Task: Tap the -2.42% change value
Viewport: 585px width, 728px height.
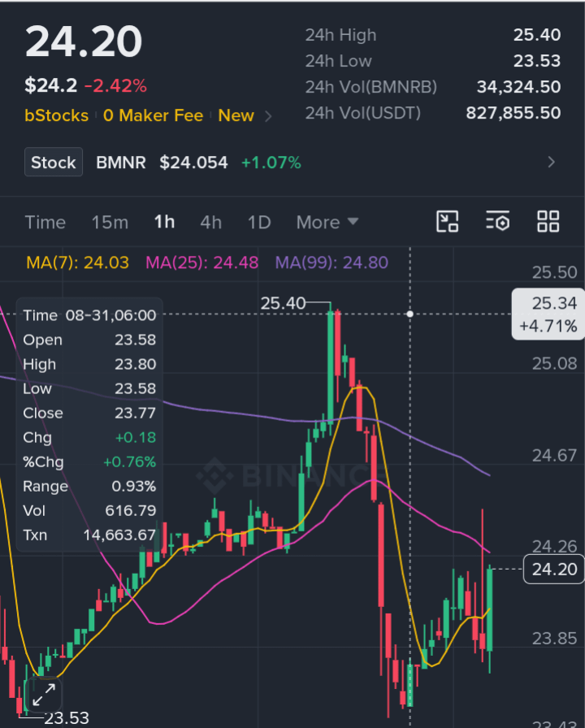Action: [x=115, y=86]
